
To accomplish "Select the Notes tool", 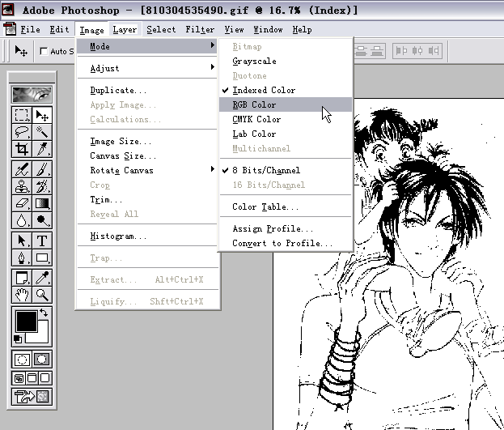I will [22, 278].
